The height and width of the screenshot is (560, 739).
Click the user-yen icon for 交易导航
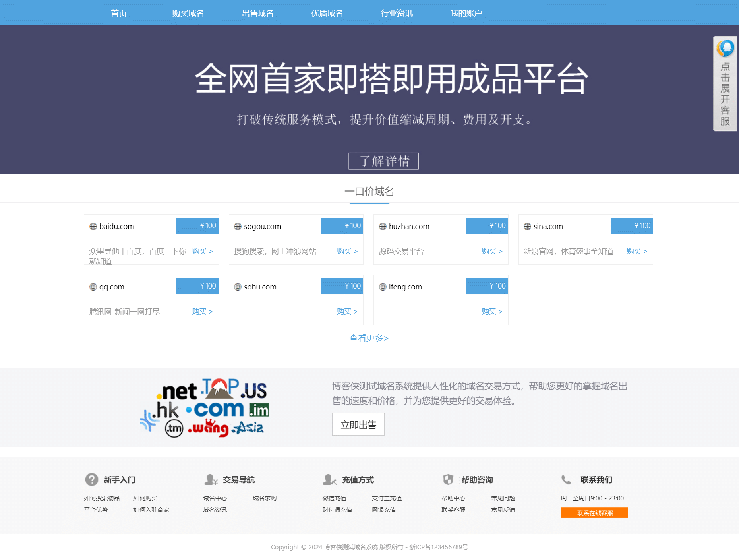pyautogui.click(x=211, y=480)
